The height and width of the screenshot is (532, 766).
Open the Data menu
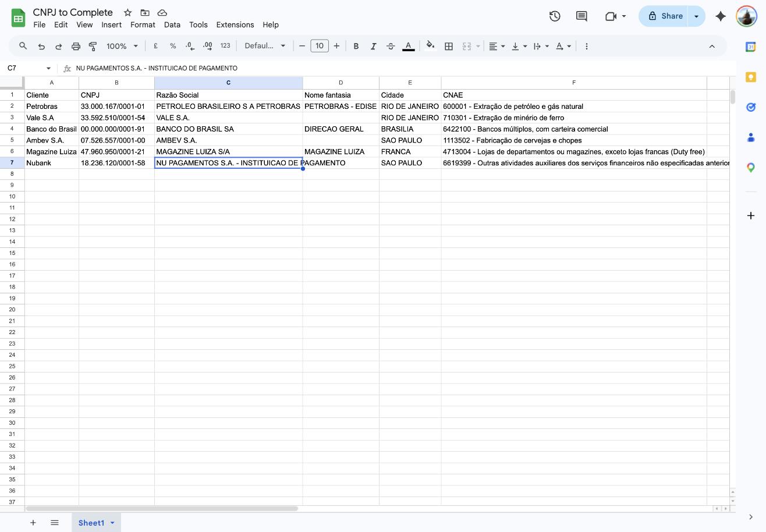point(172,25)
